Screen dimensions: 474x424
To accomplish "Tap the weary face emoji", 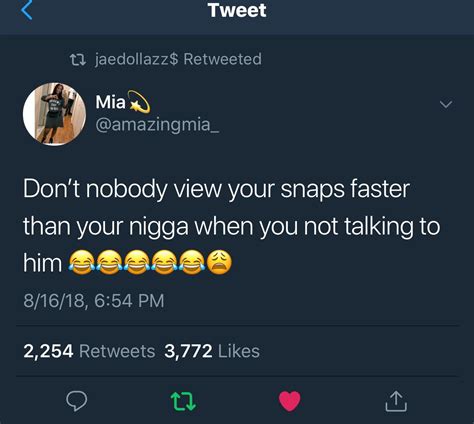I will pos(219,263).
